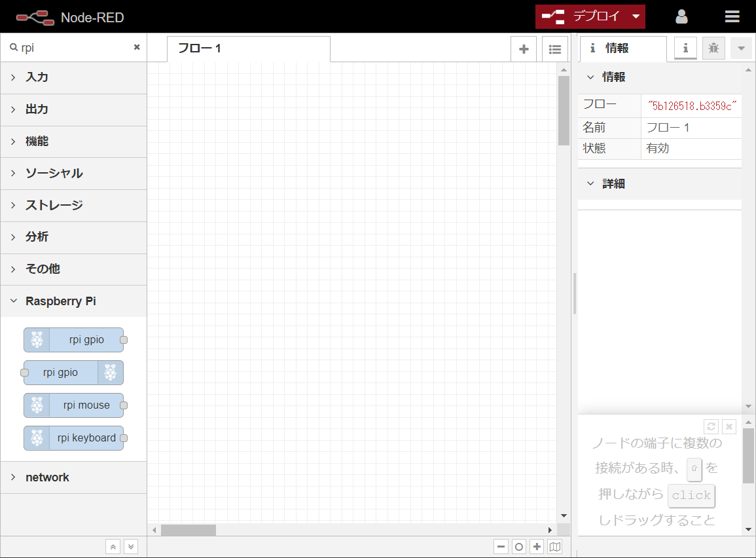Click the tips panel scrollbar thumb
Screen dimensions: 756x558
748,455
